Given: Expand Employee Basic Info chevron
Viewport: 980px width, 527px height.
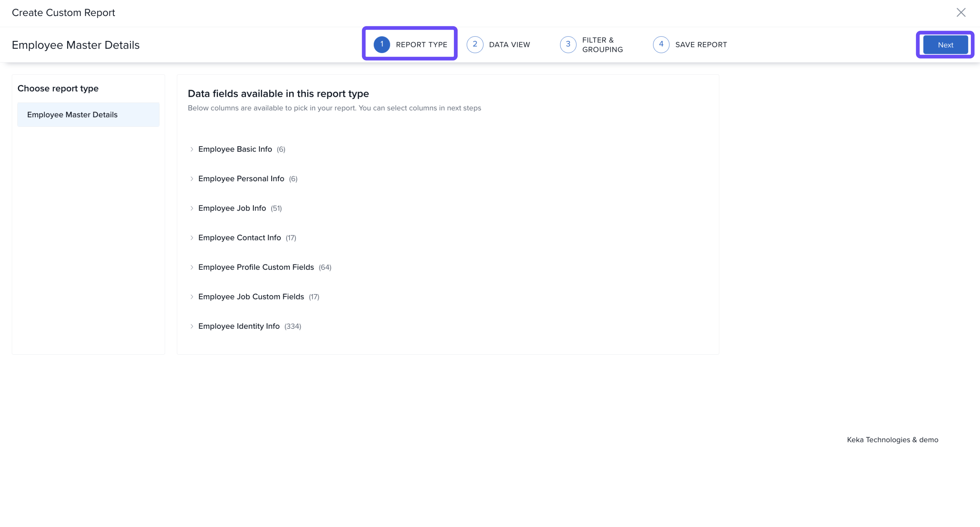Looking at the screenshot, I should click(192, 149).
